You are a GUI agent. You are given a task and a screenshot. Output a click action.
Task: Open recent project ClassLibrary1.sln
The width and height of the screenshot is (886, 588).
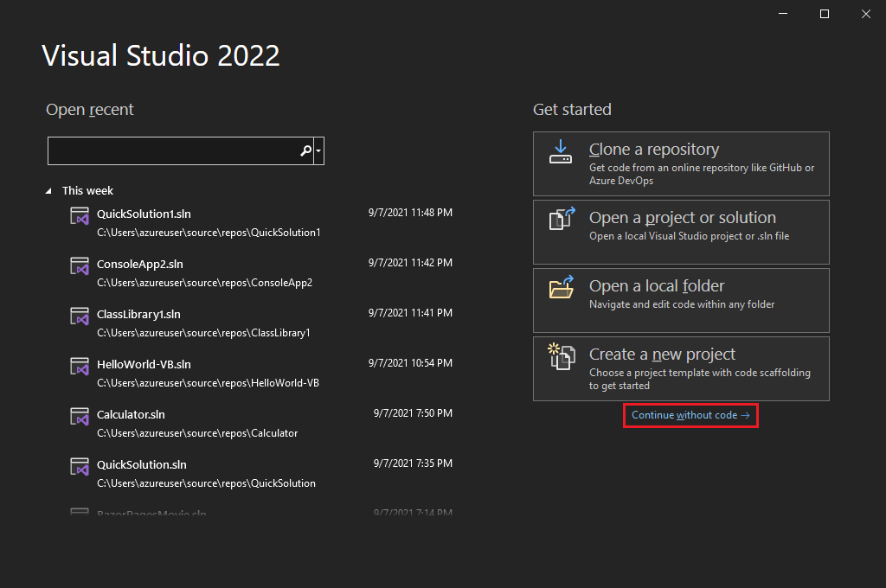tap(140, 314)
